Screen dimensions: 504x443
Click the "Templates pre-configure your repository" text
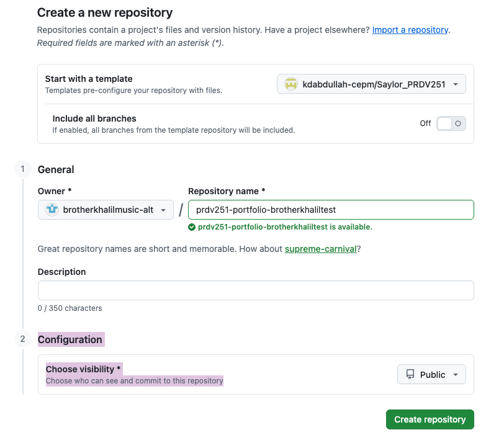click(x=133, y=91)
